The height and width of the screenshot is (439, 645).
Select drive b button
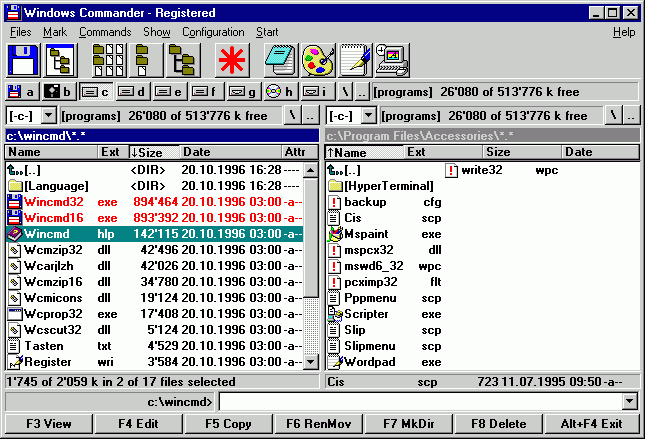tap(59, 92)
